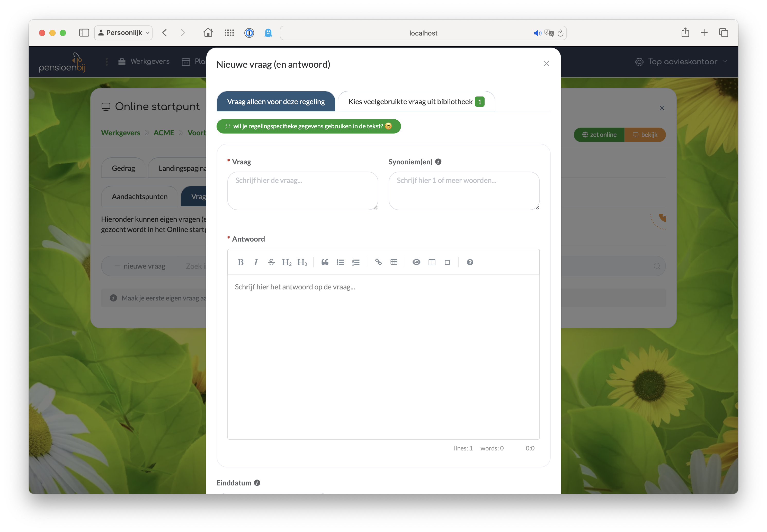The width and height of the screenshot is (767, 532).
Task: Click the localhost address bar
Action: pos(423,33)
